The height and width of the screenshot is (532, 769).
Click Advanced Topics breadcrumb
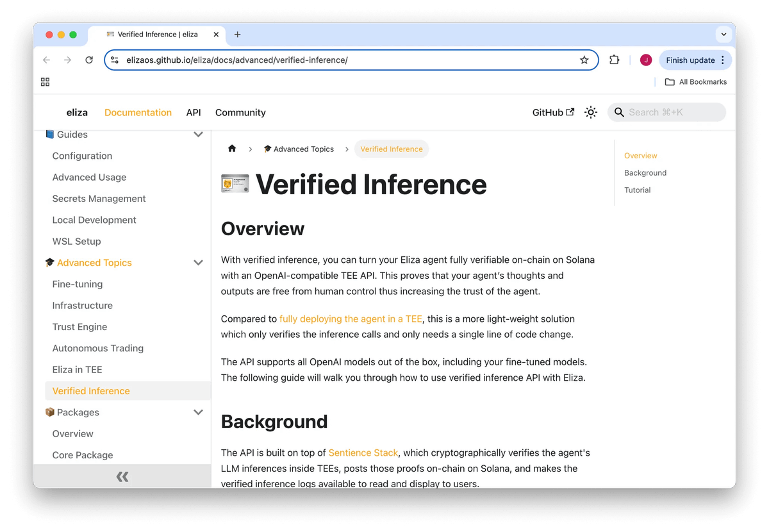[299, 149]
